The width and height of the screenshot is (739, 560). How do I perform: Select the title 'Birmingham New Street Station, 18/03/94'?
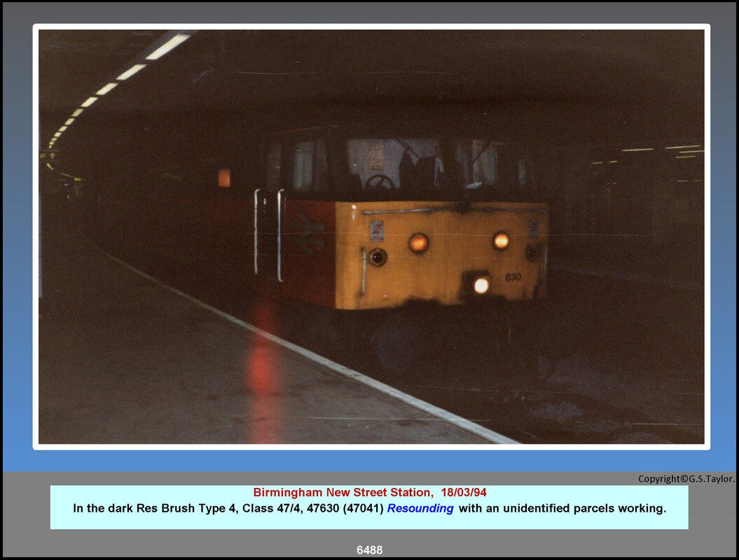point(370,493)
